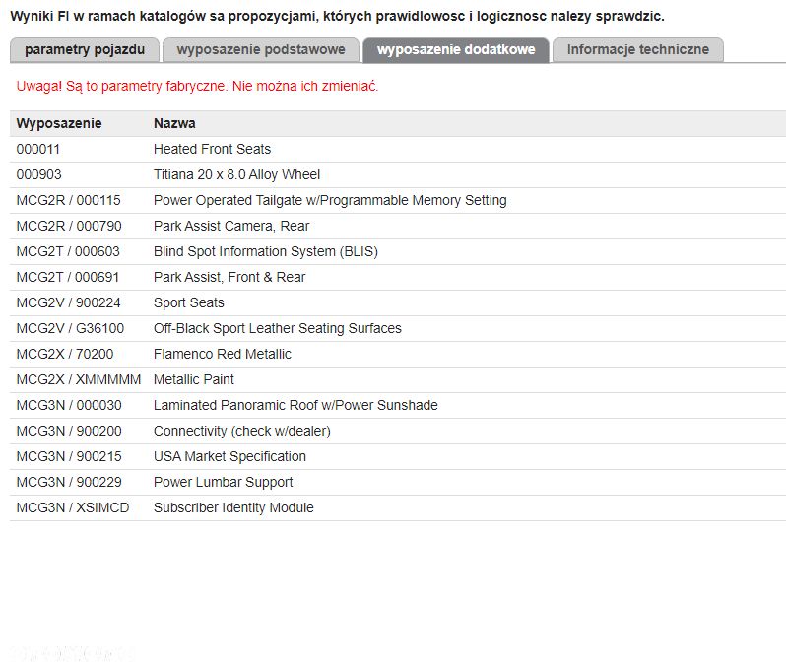Select code MCG2R / 000115
The image size is (786, 672).
click(x=68, y=200)
